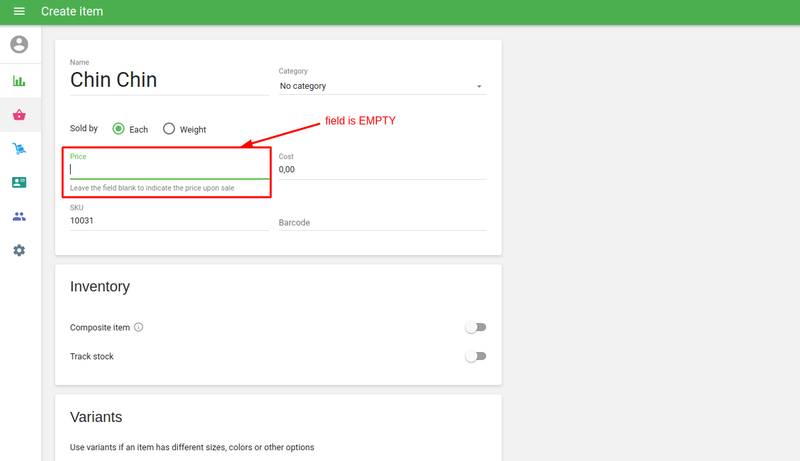Viewport: 800px width, 461px height.
Task: Open Settings gear icon in sidebar
Action: [x=19, y=250]
